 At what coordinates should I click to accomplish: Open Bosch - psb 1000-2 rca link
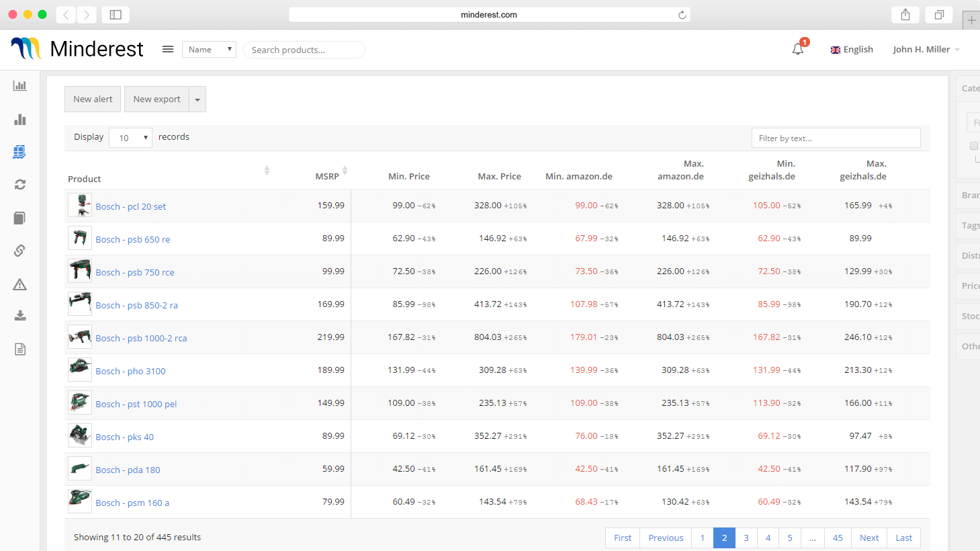click(x=141, y=338)
